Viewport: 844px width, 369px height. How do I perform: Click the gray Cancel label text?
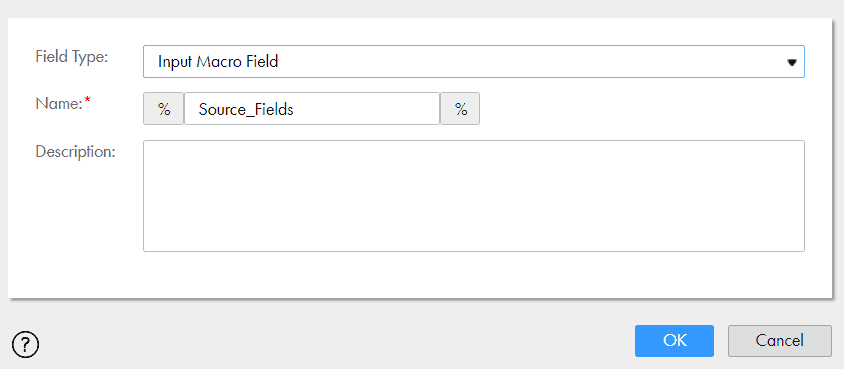point(780,340)
